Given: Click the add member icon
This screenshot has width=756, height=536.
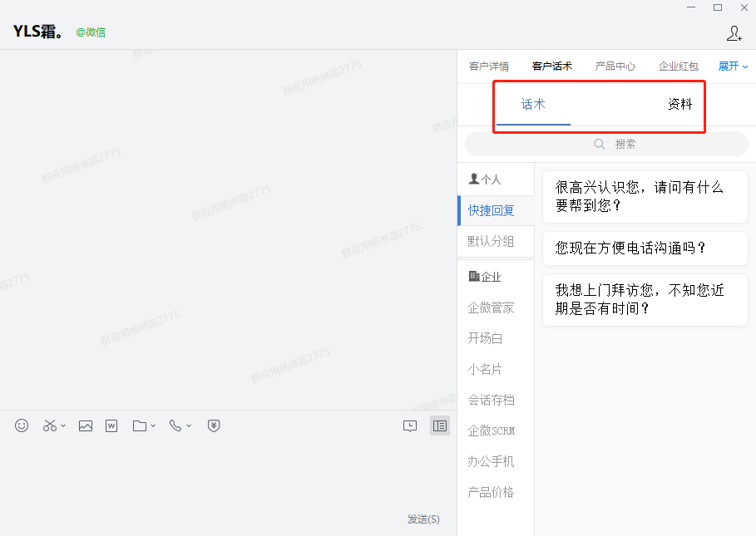Looking at the screenshot, I should [x=734, y=33].
